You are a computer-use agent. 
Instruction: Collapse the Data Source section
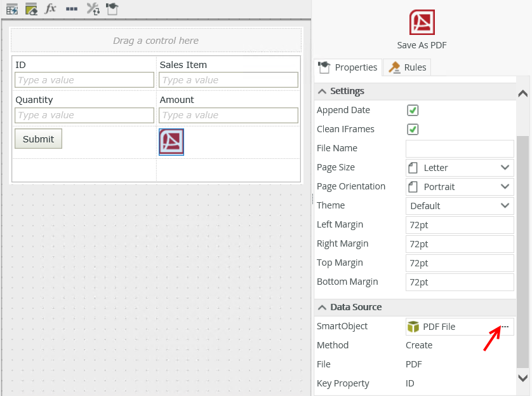coord(323,308)
